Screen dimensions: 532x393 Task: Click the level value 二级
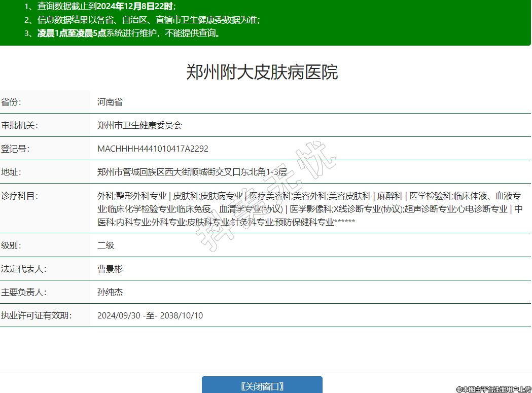(106, 245)
